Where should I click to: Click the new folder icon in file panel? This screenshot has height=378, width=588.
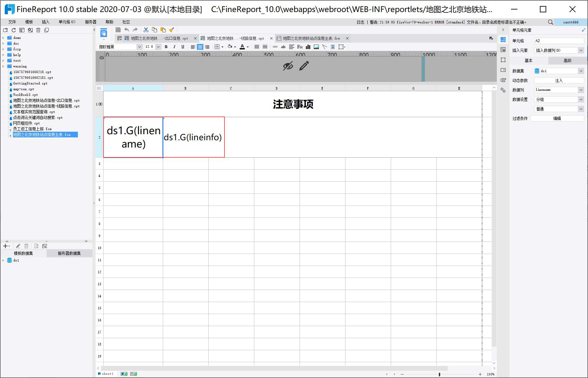tap(5, 30)
